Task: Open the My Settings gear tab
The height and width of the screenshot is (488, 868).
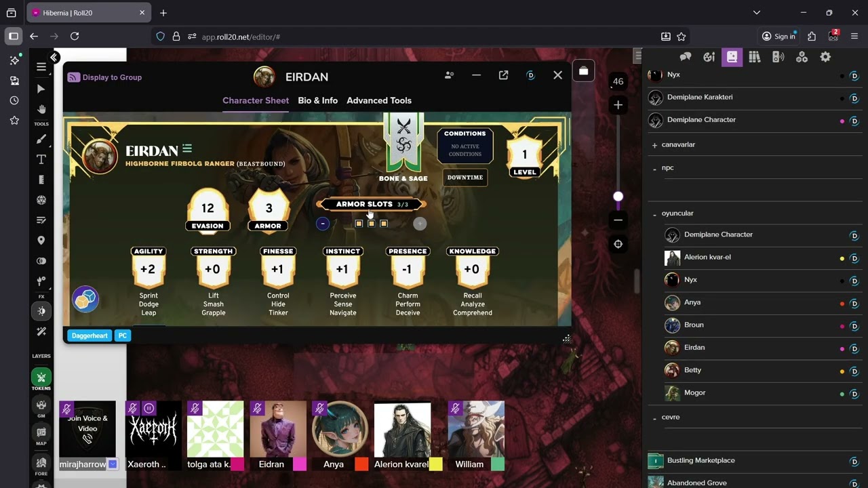Action: pos(825,57)
